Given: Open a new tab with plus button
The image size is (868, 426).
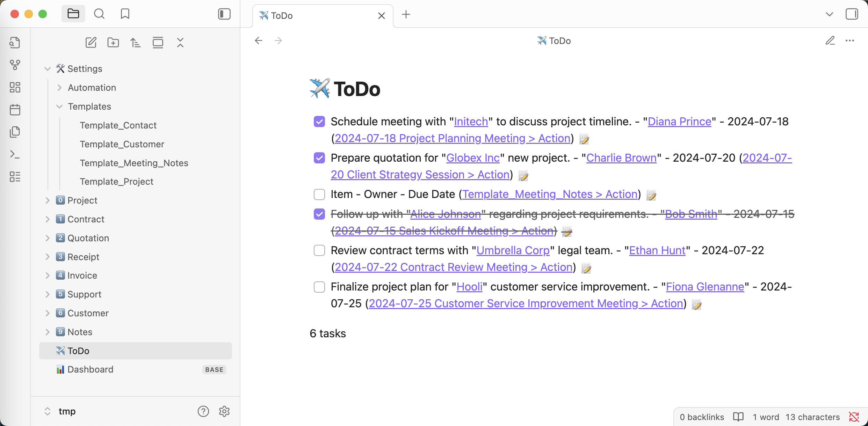Looking at the screenshot, I should (x=406, y=15).
